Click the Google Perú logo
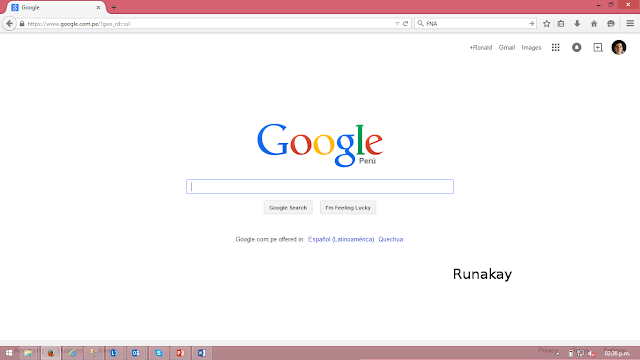Viewport: 640px width, 360px height. (320, 145)
